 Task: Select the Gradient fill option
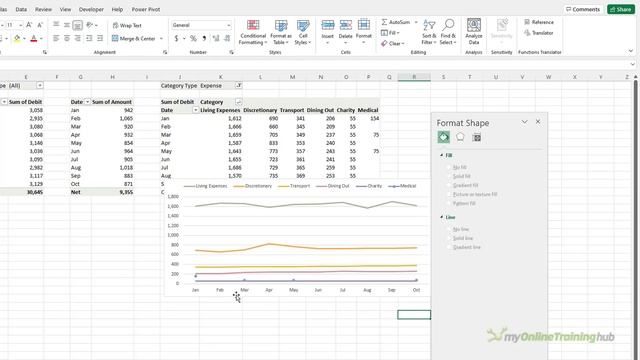(x=462, y=185)
